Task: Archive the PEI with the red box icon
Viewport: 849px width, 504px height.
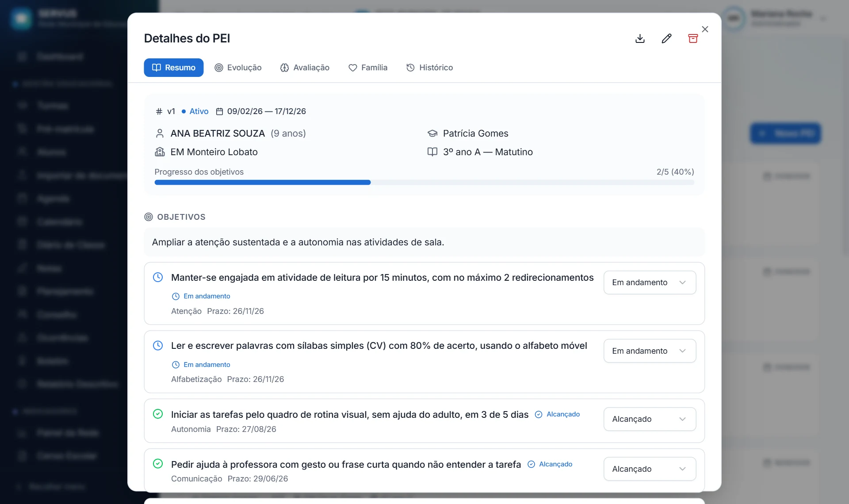Action: pos(693,38)
